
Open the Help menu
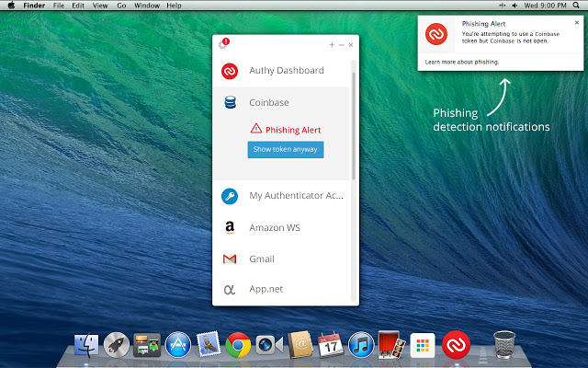click(x=174, y=6)
